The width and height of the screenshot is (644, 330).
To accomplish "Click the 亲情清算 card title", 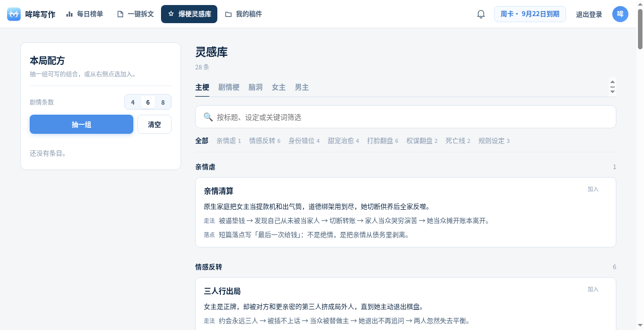I will tap(218, 191).
